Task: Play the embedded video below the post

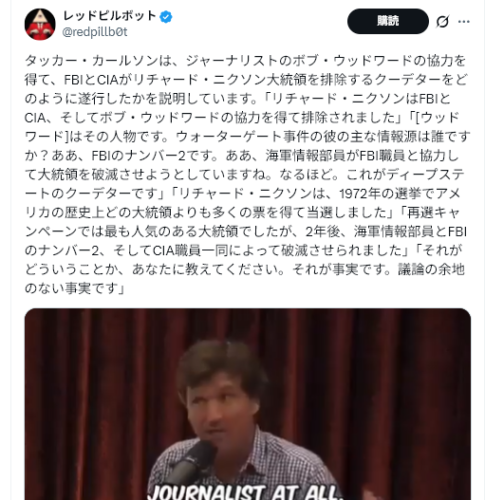Action: (248, 404)
